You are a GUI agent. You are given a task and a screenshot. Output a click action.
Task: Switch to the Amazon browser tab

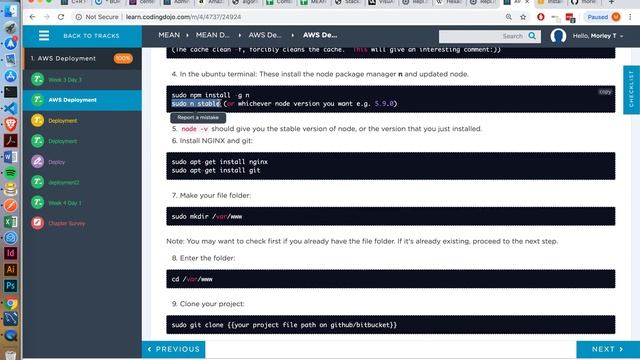(x=211, y=2)
